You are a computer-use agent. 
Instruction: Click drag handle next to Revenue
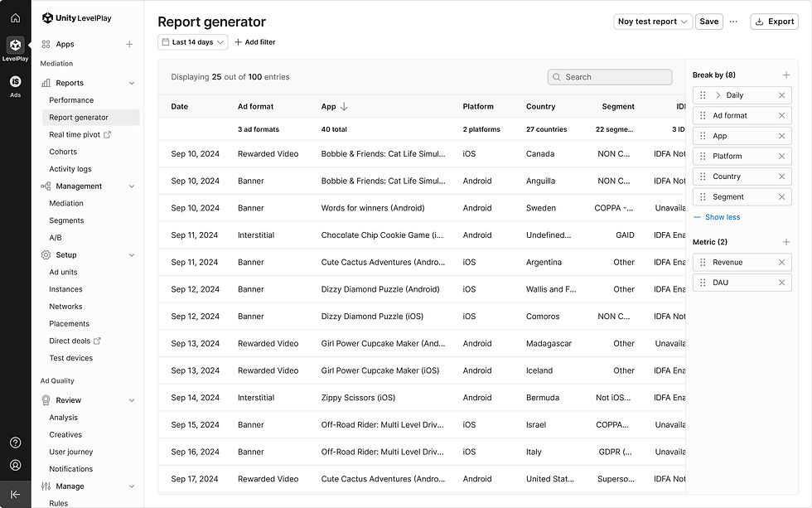click(x=703, y=262)
